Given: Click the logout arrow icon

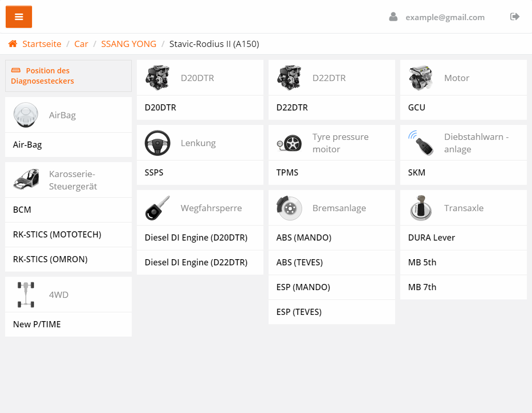Looking at the screenshot, I should point(514,17).
